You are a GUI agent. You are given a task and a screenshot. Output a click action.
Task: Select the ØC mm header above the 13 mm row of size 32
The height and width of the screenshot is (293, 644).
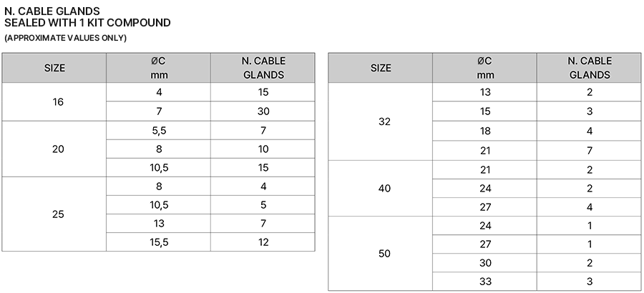pyautogui.click(x=485, y=68)
